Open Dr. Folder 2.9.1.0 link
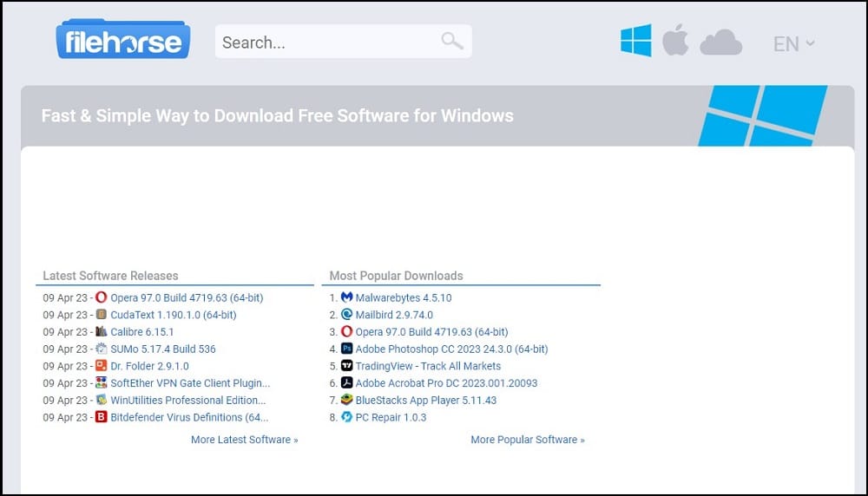The height and width of the screenshot is (496, 868). click(x=149, y=367)
